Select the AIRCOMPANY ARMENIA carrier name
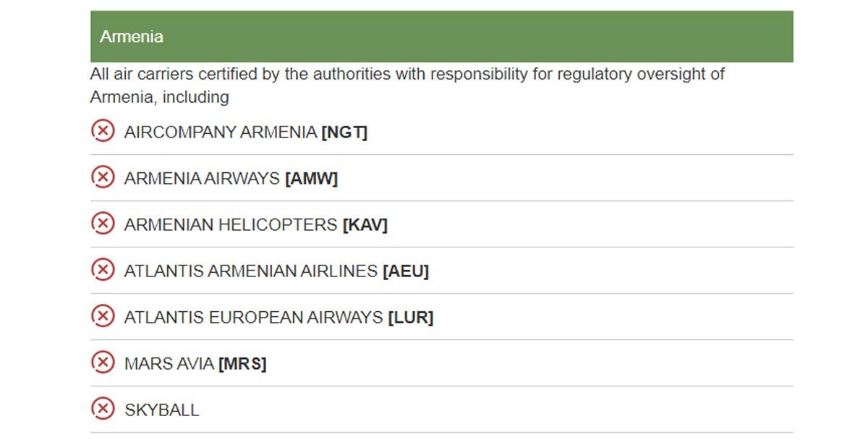Screen dimensions: 868x445 click(221, 132)
